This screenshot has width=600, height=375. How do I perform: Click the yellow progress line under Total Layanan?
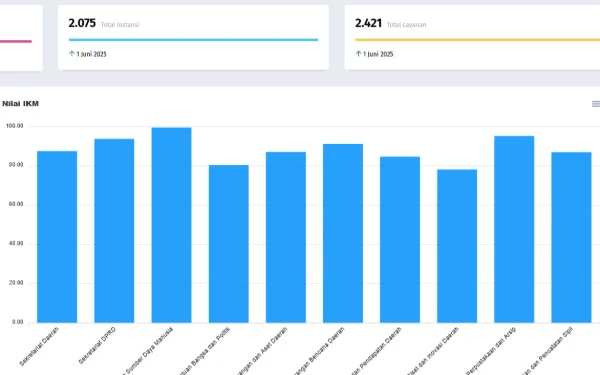[478, 39]
